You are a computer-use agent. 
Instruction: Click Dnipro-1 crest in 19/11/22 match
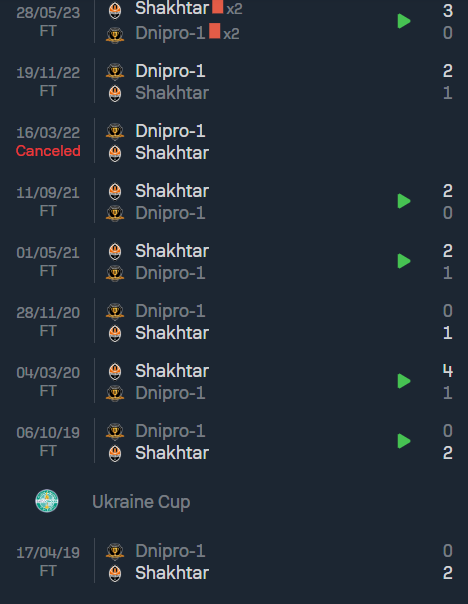[115, 71]
